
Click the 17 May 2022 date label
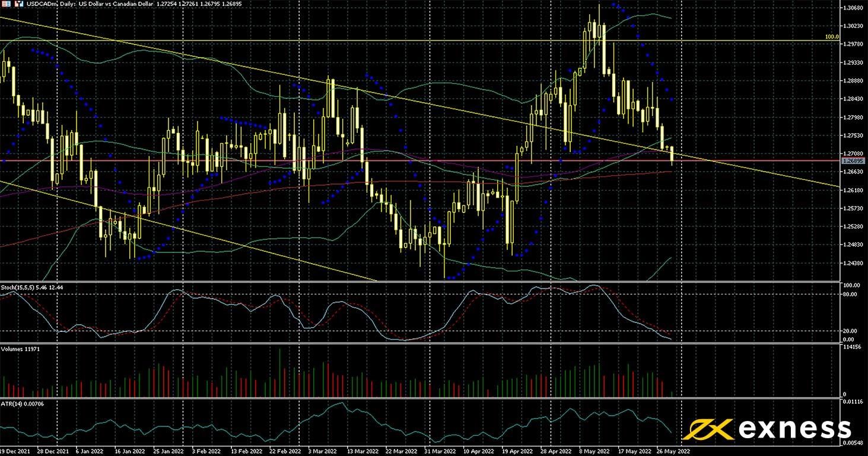[x=635, y=451]
